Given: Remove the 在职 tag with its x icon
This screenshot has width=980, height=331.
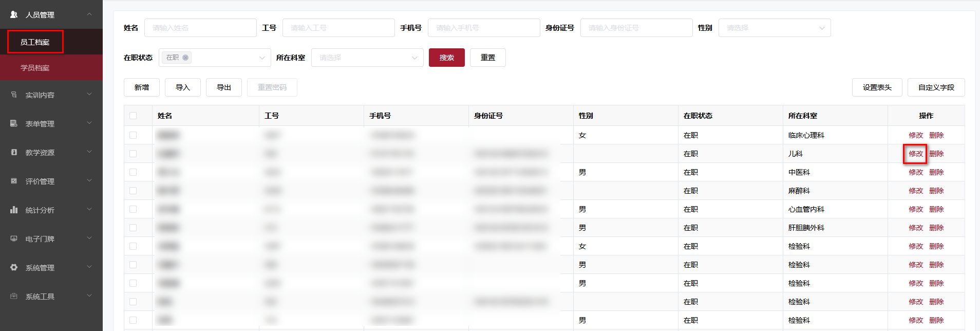Looking at the screenshot, I should [x=185, y=58].
